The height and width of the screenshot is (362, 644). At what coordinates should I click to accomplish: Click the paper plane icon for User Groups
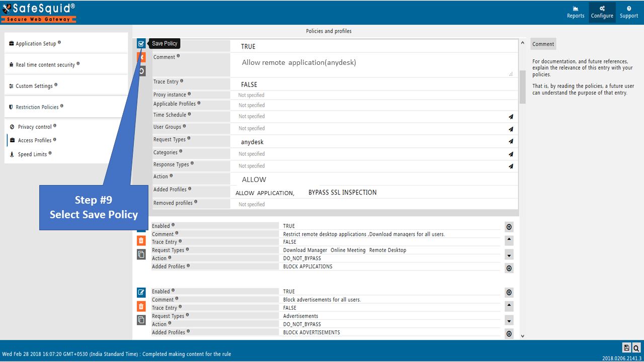[511, 129]
